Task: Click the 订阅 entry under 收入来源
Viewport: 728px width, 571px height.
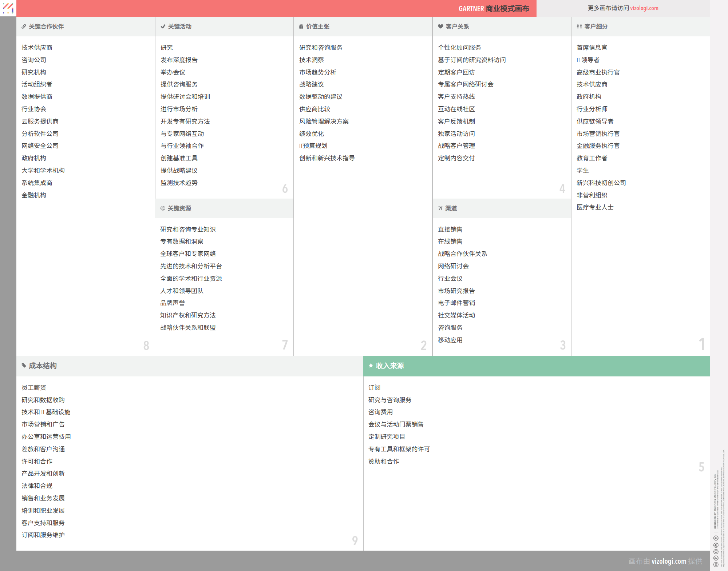Action: tap(374, 388)
